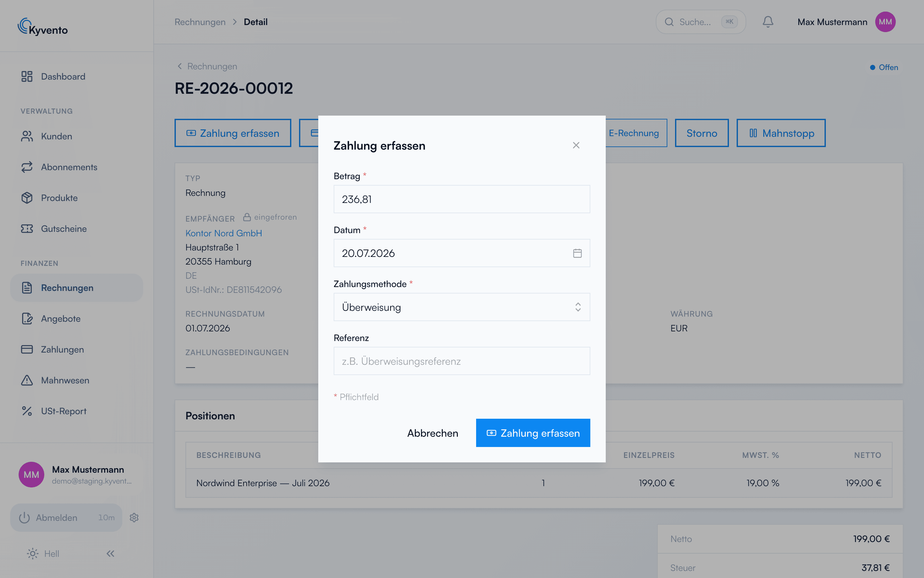Click the search box Suche...
The height and width of the screenshot is (578, 924).
701,22
